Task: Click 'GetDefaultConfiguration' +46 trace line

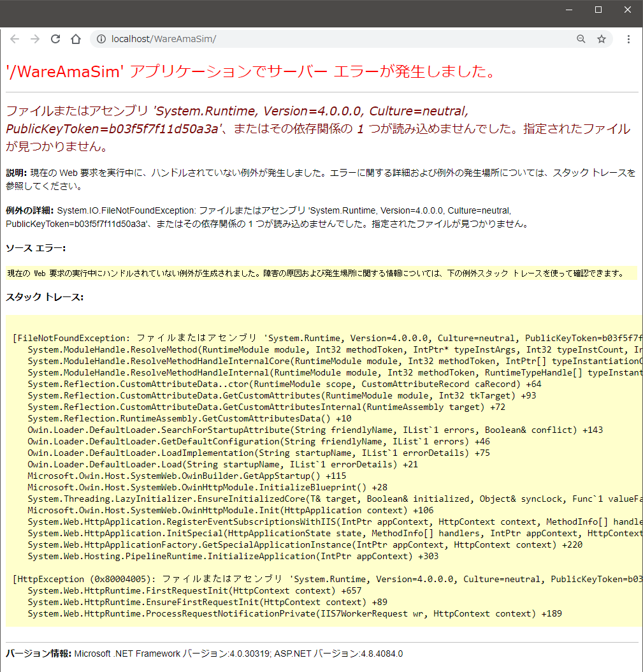Action: tap(259, 441)
